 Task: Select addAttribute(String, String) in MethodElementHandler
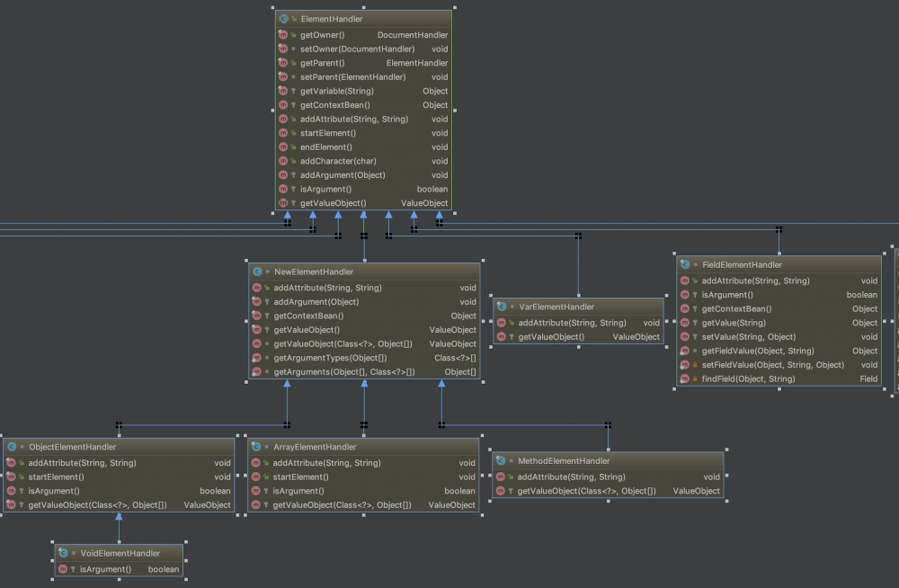pyautogui.click(x=571, y=477)
